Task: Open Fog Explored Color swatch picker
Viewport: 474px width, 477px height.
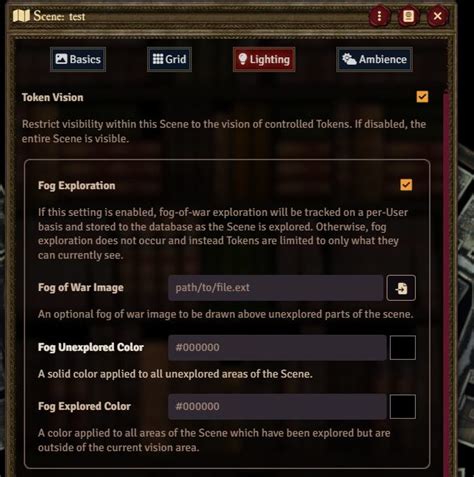Action: click(402, 407)
